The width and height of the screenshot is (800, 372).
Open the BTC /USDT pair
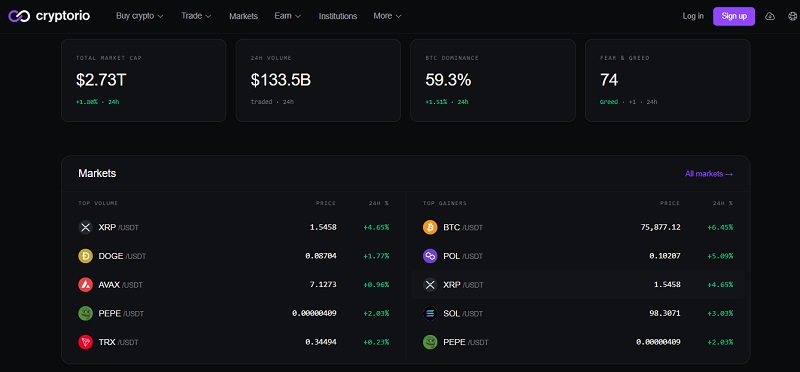coord(578,227)
